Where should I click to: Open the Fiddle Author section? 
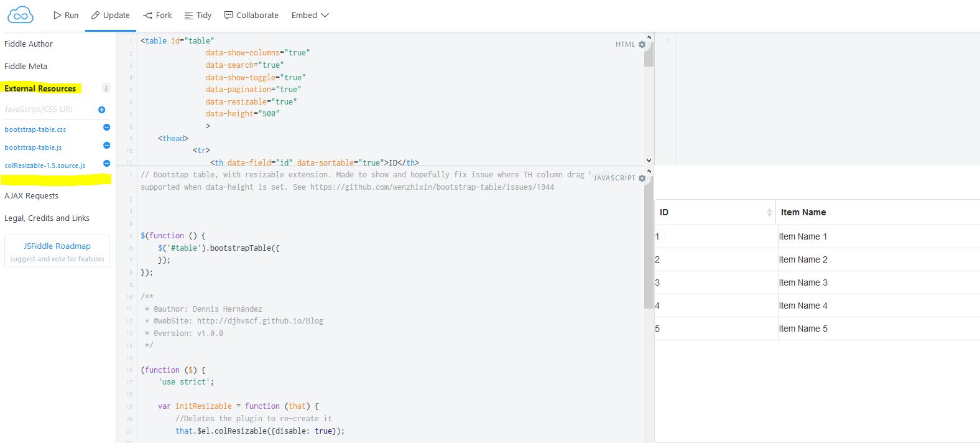coord(29,44)
